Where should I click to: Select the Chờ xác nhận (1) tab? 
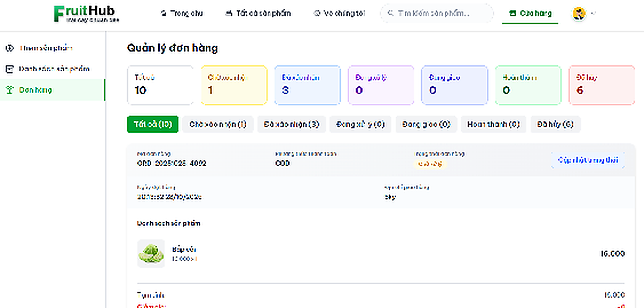coord(218,124)
